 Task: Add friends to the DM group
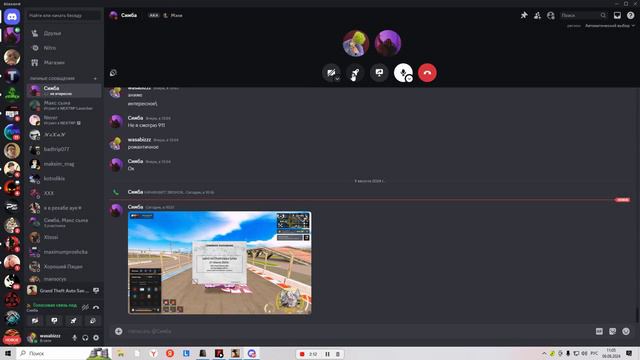[x=537, y=16]
